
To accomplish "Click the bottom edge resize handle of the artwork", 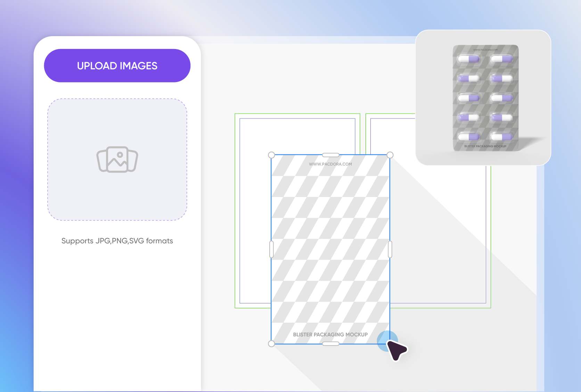I will click(330, 344).
